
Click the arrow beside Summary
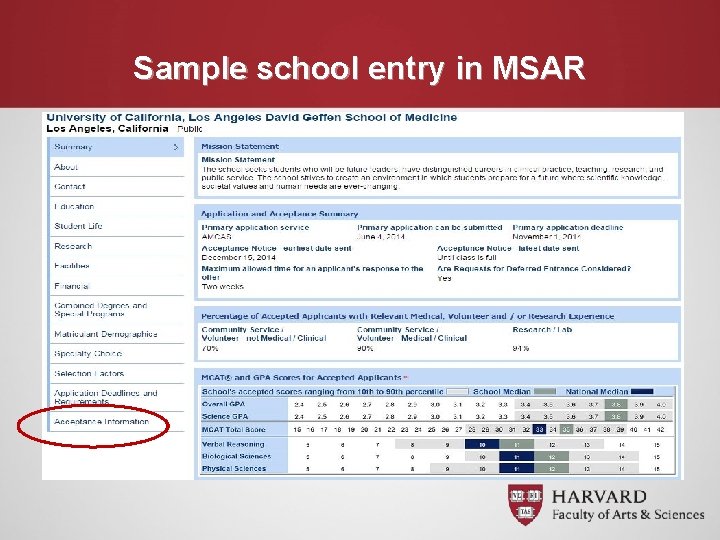click(176, 147)
